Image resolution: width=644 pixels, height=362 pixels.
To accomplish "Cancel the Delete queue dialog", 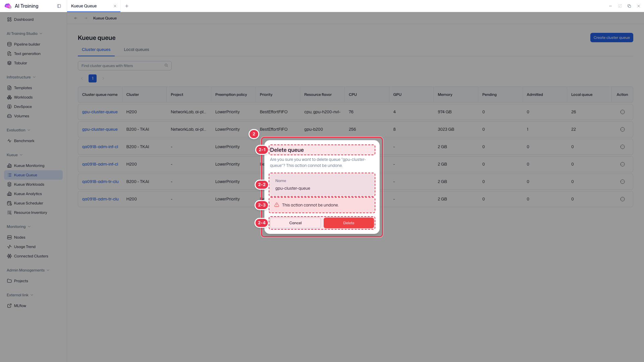I will click(x=296, y=223).
